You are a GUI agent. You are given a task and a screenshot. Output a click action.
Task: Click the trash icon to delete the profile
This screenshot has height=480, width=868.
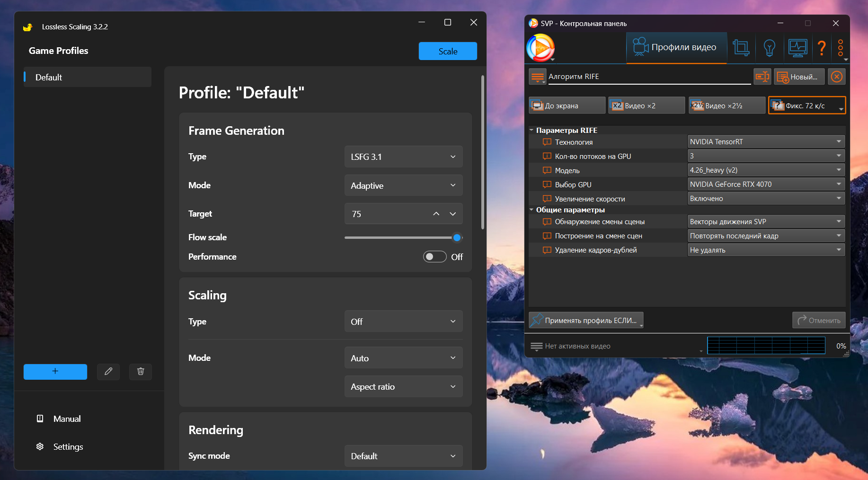(141, 372)
